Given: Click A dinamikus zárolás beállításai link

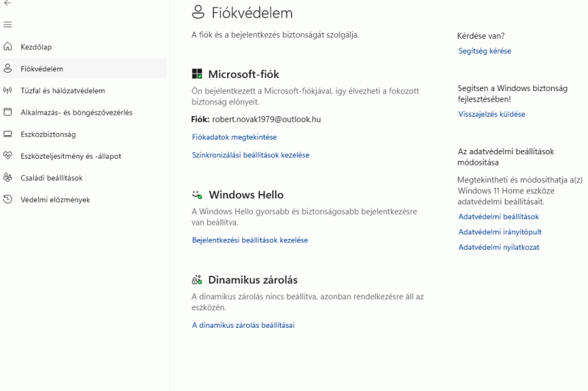Looking at the screenshot, I should [243, 325].
